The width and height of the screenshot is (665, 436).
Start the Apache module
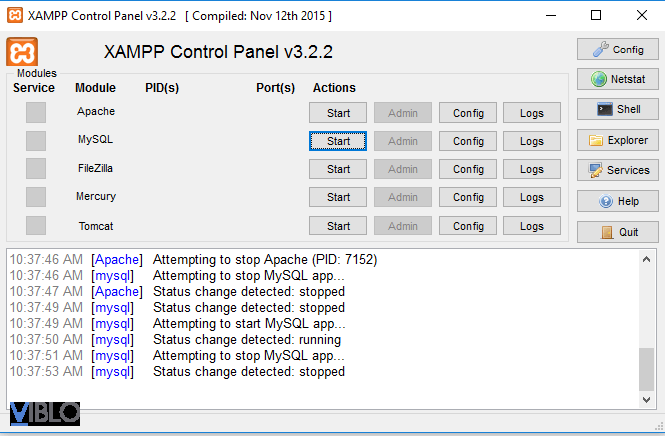338,113
